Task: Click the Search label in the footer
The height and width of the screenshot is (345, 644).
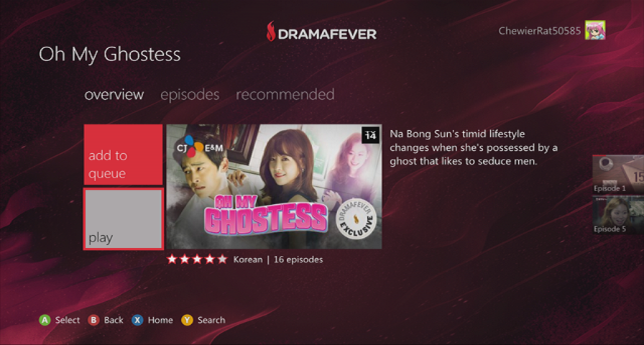Action: [211, 320]
